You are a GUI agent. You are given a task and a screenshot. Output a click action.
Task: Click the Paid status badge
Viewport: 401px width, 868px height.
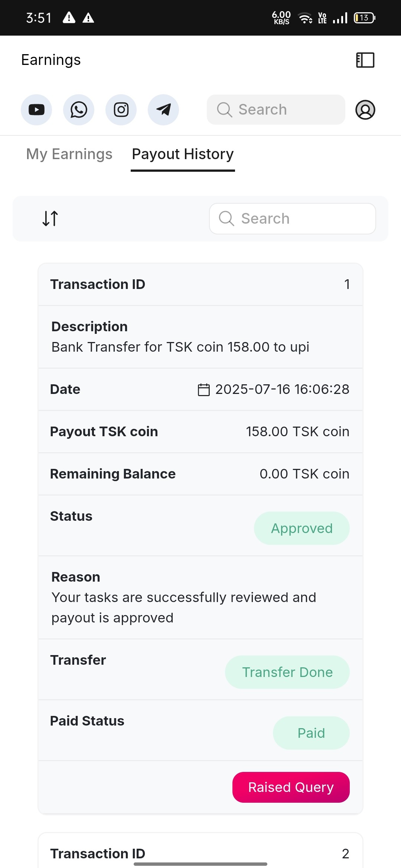[x=311, y=733]
